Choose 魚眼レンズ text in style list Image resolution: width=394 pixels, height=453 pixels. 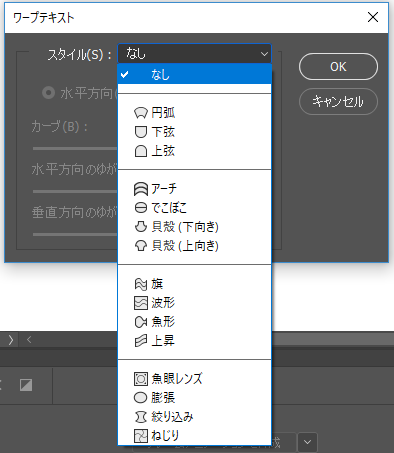[x=177, y=379]
